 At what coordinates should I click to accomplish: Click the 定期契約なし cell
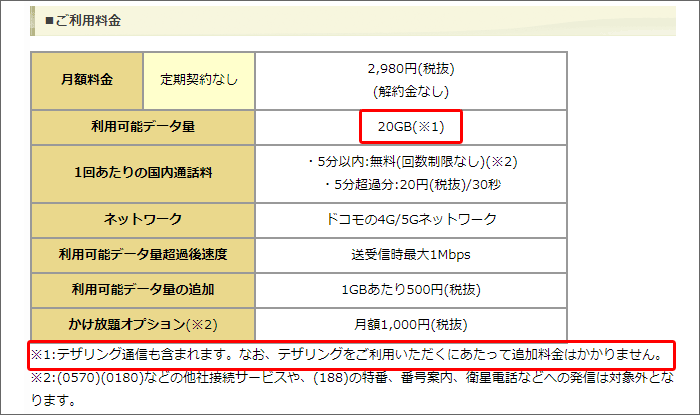pos(199,80)
